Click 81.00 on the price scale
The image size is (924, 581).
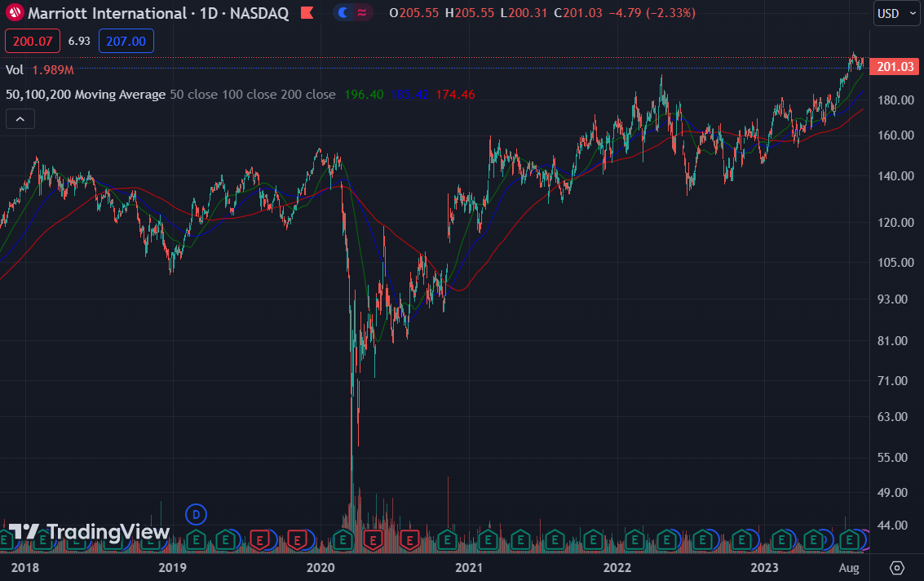[893, 341]
